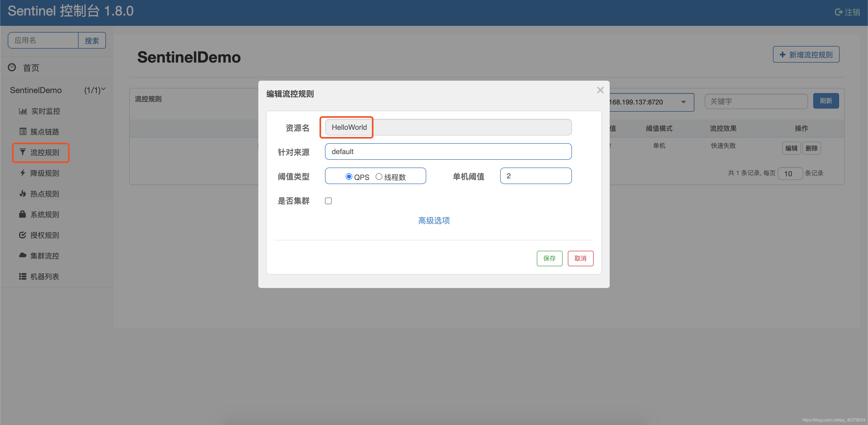Click the 单机 cell in the rule row

[659, 145]
